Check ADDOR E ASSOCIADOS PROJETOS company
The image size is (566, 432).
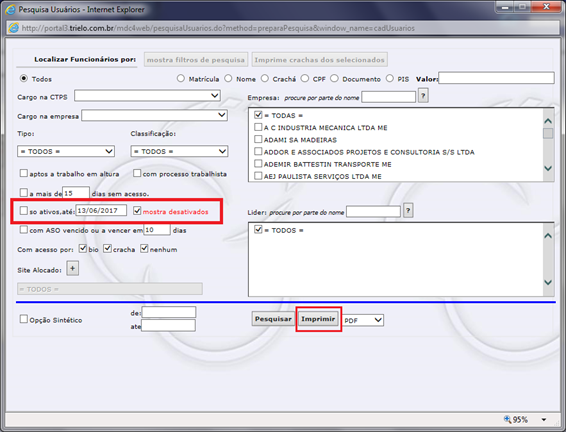[x=258, y=151]
